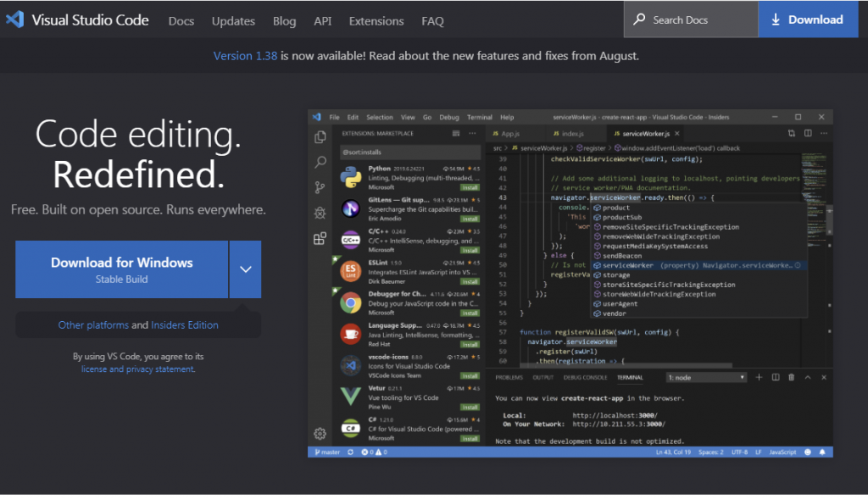Click the notification bell in status bar
This screenshot has height=499, width=868.
click(822, 452)
